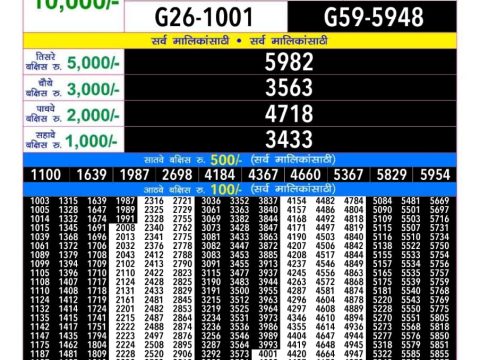Viewport: 480px width, 360px height.
Task: Click the G59-5948 winning ticket number
Action: [374, 17]
